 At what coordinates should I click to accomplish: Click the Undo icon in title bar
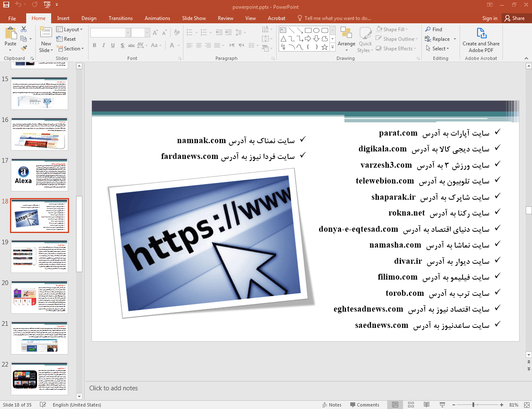(18, 5)
